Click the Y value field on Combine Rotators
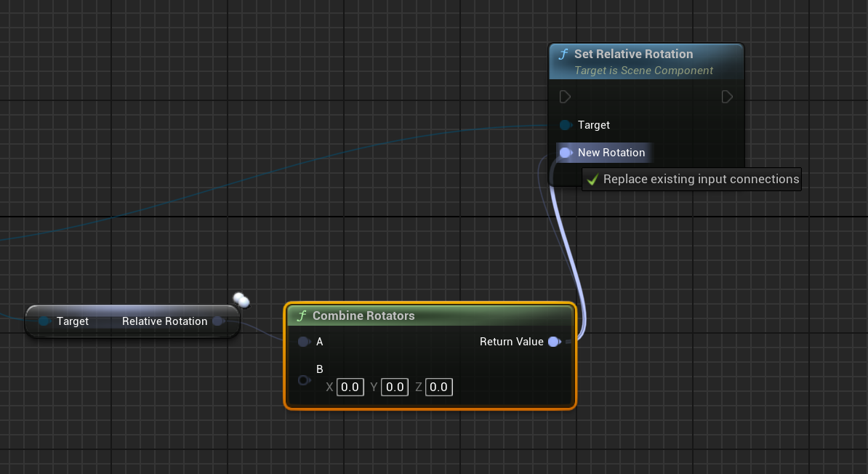Image resolution: width=868 pixels, height=474 pixels. click(x=395, y=387)
